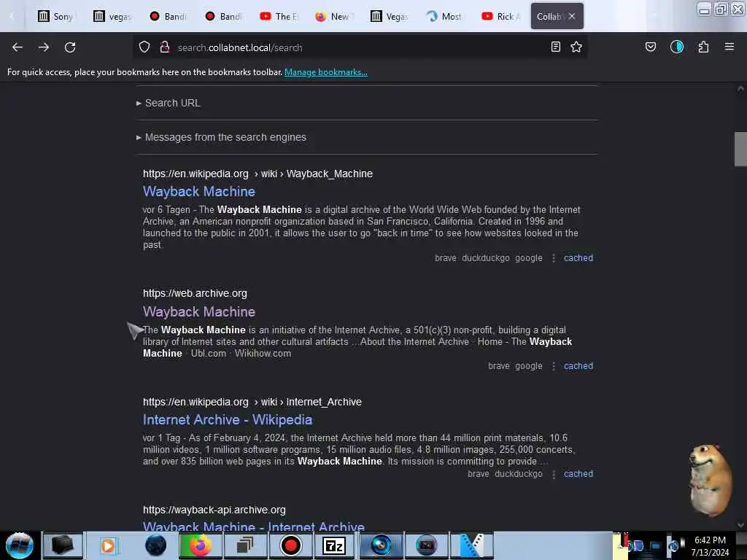Click the scrollbar down arrow
This screenshot has height=560, width=747.
740,525
